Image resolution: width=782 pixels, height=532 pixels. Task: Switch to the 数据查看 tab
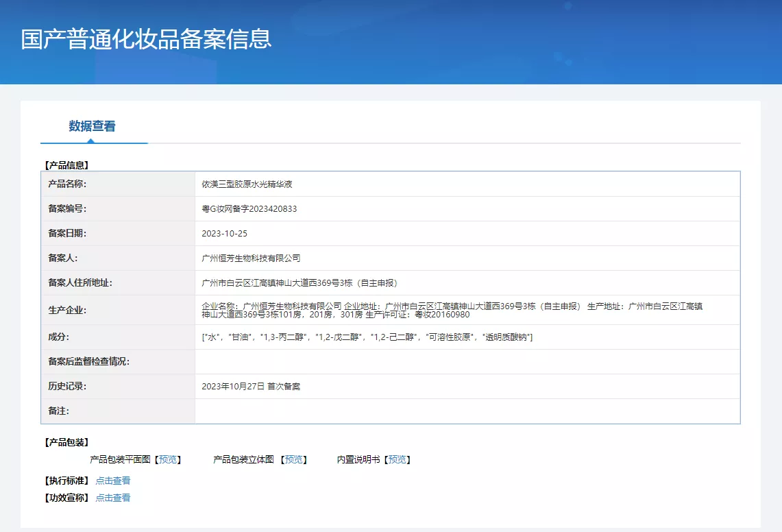[x=92, y=126]
